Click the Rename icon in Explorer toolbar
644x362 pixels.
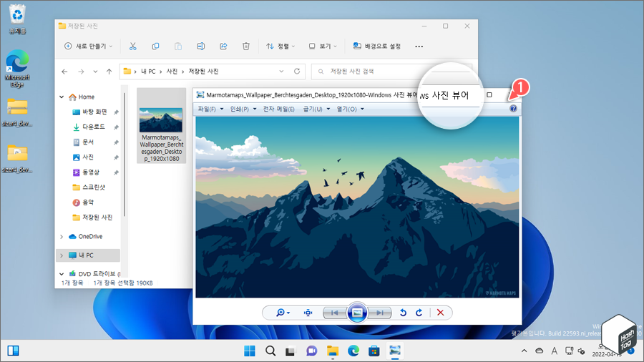(x=200, y=47)
